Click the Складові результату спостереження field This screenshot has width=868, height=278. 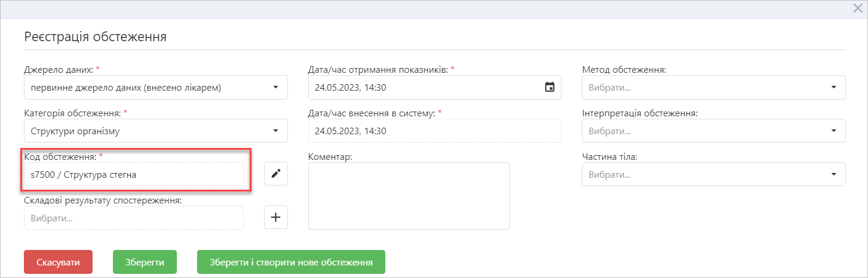click(x=134, y=218)
